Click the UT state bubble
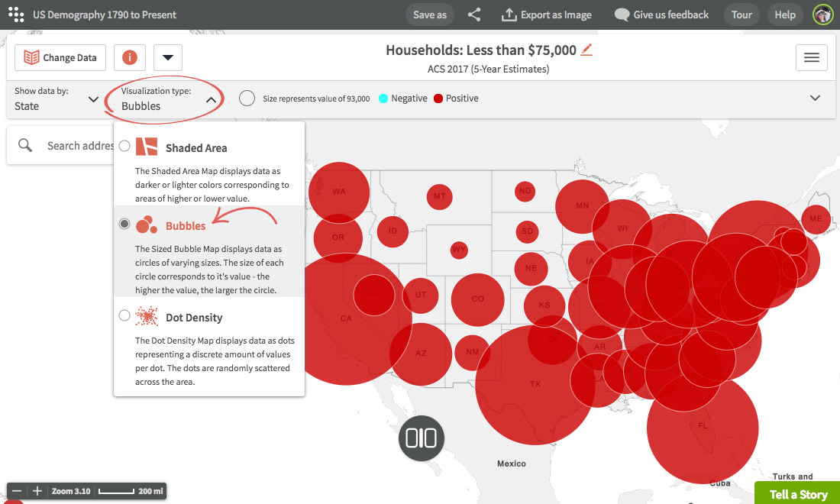 click(x=421, y=295)
